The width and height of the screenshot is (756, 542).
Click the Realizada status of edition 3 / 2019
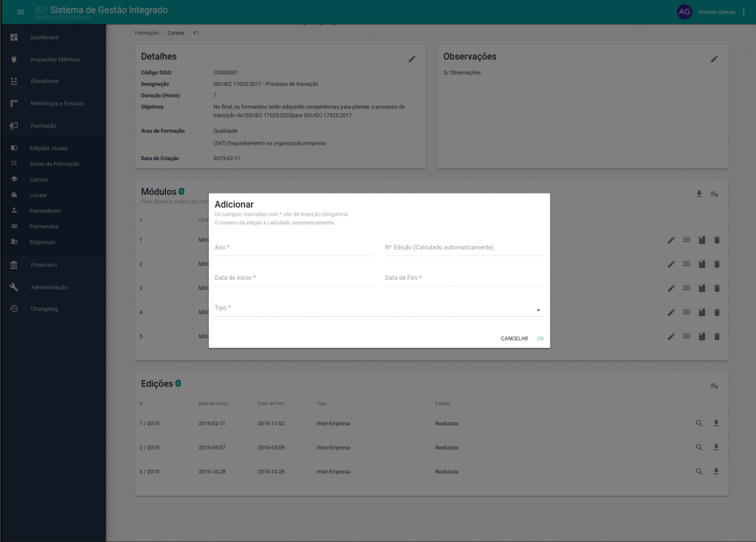[447, 472]
